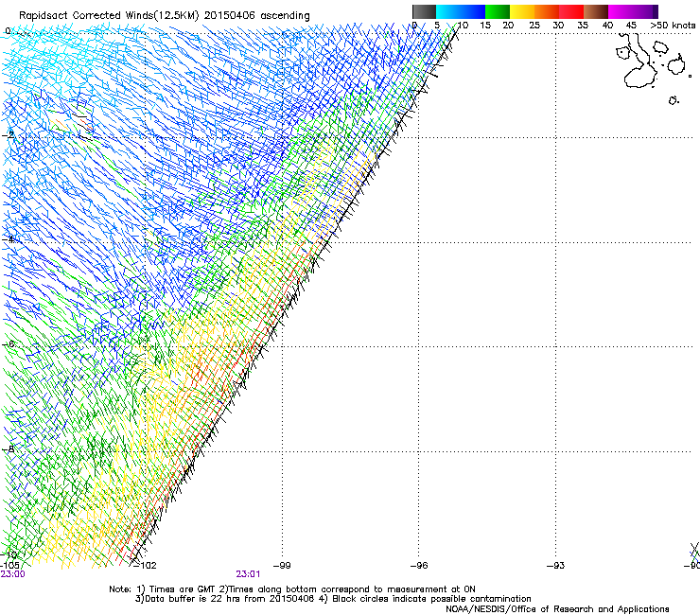Click the '>50 knots' legend label
This screenshot has width=700, height=615.
coord(673,26)
